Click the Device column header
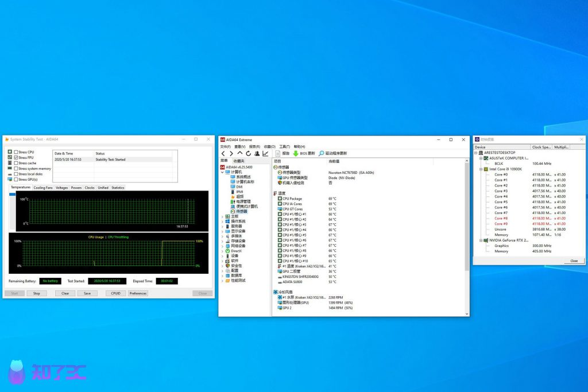The height and width of the screenshot is (392, 588). pyautogui.click(x=502, y=148)
